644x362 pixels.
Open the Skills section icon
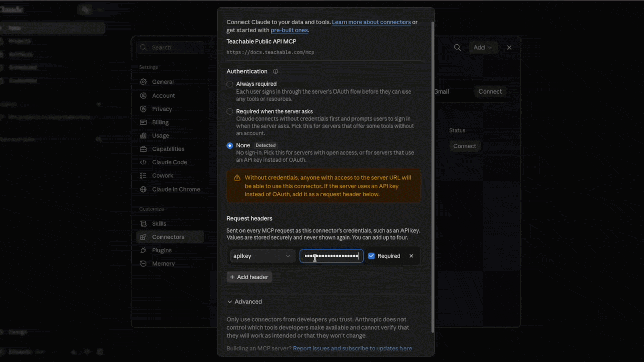pos(143,224)
